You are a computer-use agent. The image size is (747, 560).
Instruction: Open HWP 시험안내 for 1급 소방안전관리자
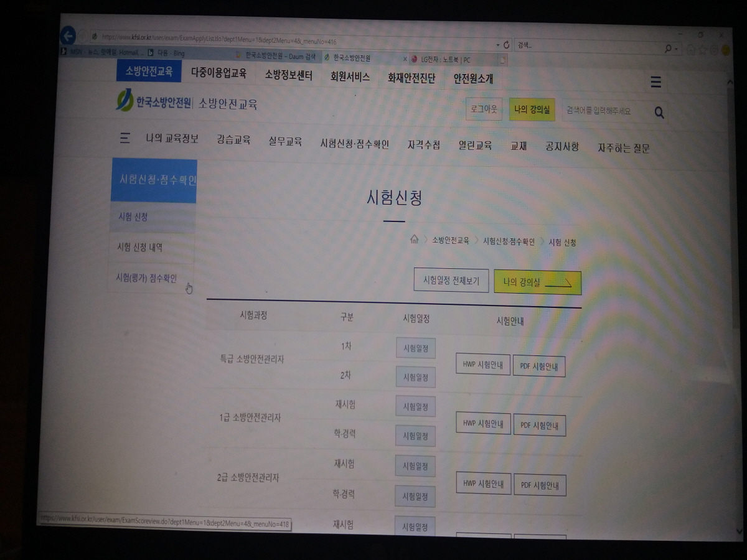pyautogui.click(x=483, y=423)
